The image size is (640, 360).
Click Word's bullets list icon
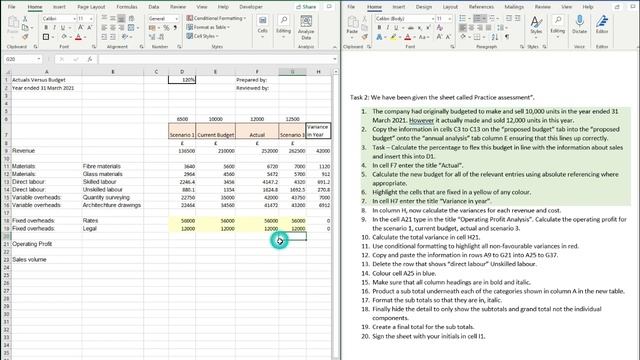coord(462,18)
